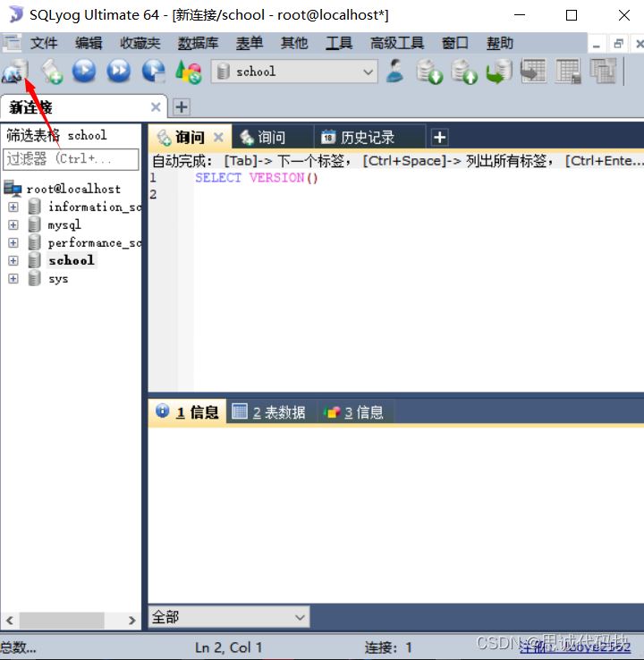
Task: Click the new connection toolbar icon
Action: pyautogui.click(x=14, y=72)
